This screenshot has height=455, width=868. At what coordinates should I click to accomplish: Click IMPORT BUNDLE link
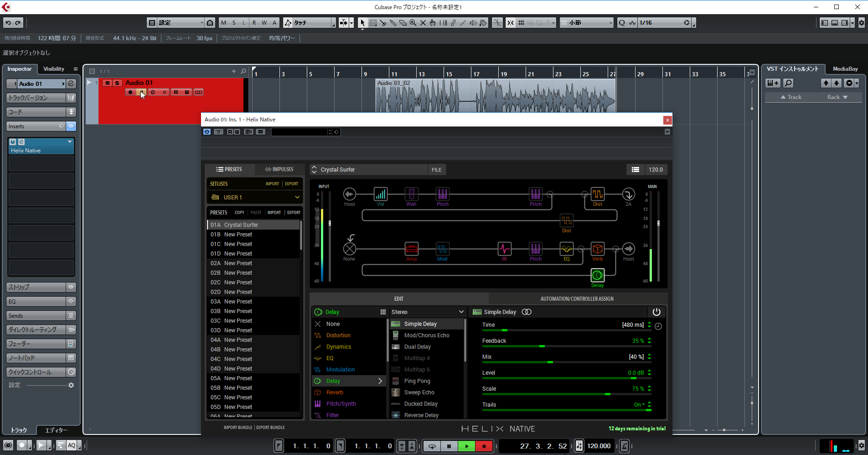click(238, 428)
